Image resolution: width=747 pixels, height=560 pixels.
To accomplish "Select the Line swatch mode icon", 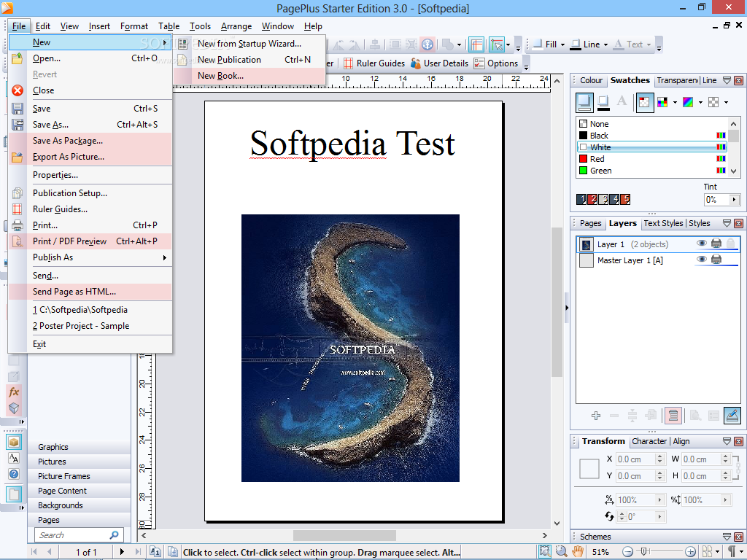I will [x=603, y=102].
